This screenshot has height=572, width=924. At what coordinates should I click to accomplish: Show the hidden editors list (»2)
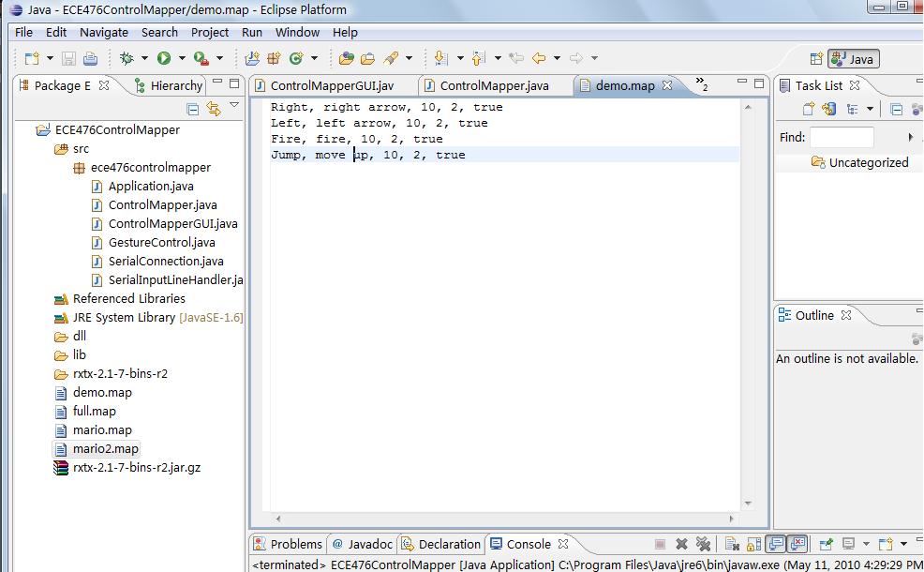tap(701, 83)
